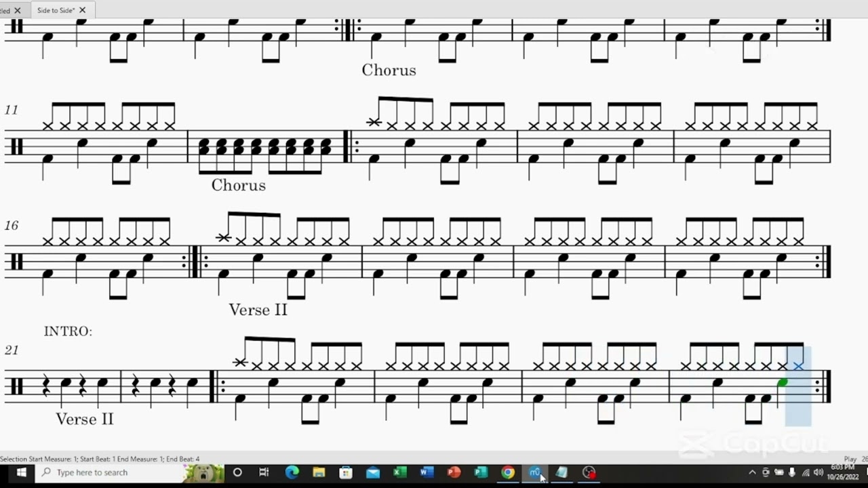
Task: Switch to the Untitled score tab
Action: [7, 10]
